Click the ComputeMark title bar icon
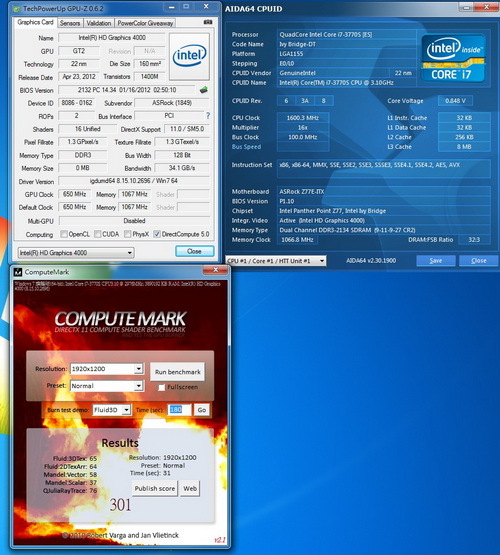The height and width of the screenshot is (555, 500). tap(18, 272)
